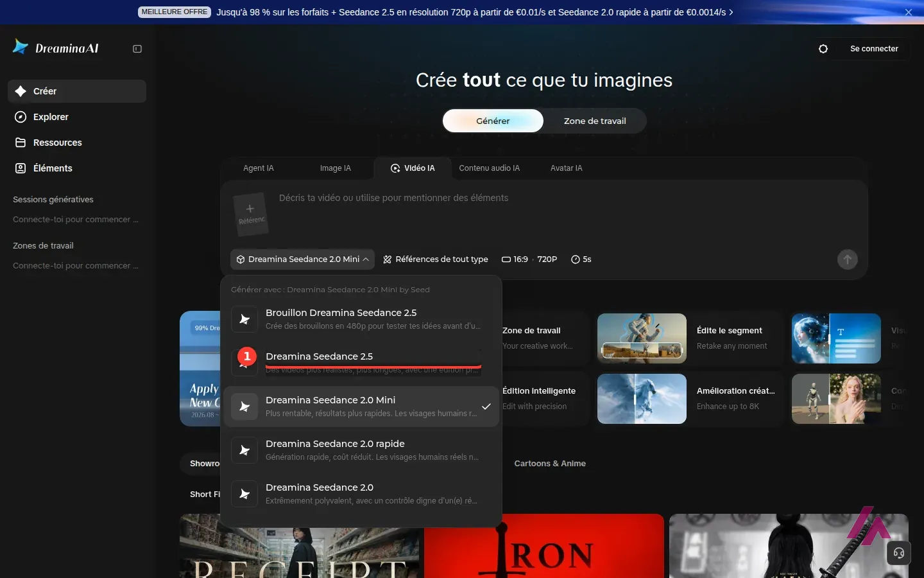The image size is (924, 578).
Task: Open the 16:9 720P aspect ratio selector
Action: pyautogui.click(x=529, y=259)
